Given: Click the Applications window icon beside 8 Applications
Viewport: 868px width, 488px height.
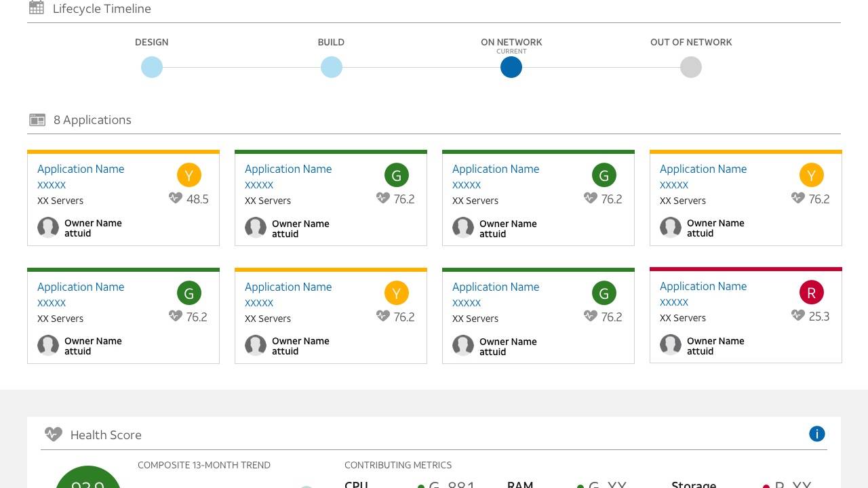Looking at the screenshot, I should [x=37, y=120].
